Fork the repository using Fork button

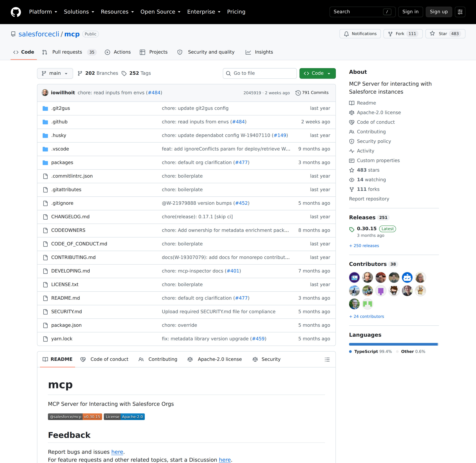coord(403,34)
